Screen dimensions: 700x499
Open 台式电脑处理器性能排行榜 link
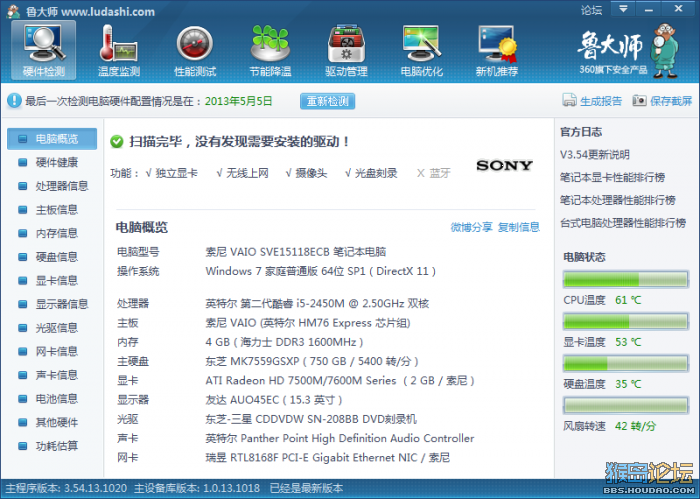pyautogui.click(x=623, y=223)
